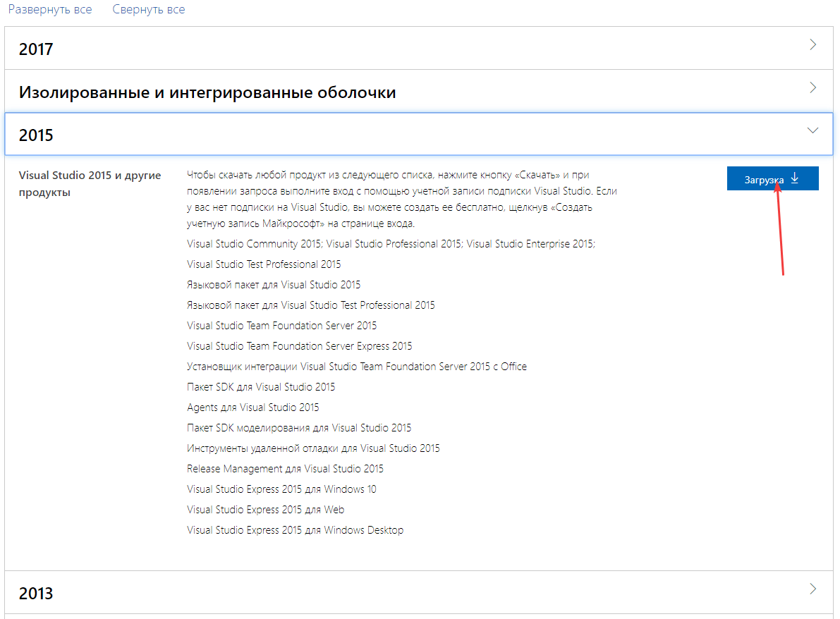Image resolution: width=840 pixels, height=619 pixels.
Task: Click "Visual Studio Express 2015 для Web"
Action: (266, 510)
